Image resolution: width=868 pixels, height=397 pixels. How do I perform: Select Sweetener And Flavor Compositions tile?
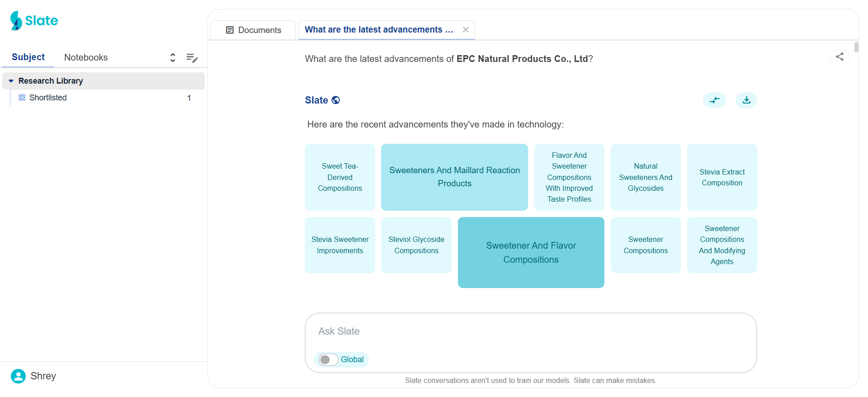(531, 252)
